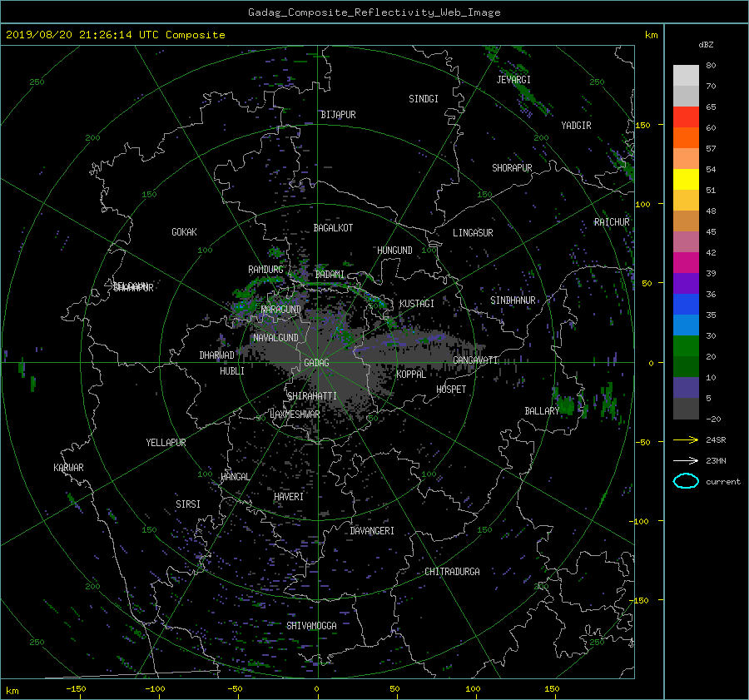
Task: Click the SINDHANUR city label
Action: [x=513, y=300]
